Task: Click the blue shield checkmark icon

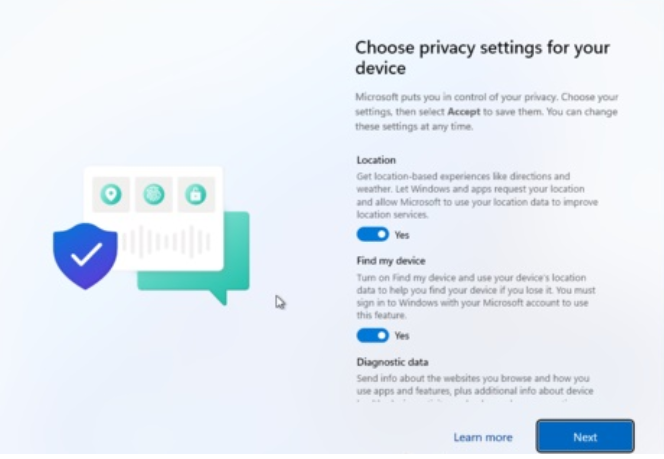Action: pos(85,255)
